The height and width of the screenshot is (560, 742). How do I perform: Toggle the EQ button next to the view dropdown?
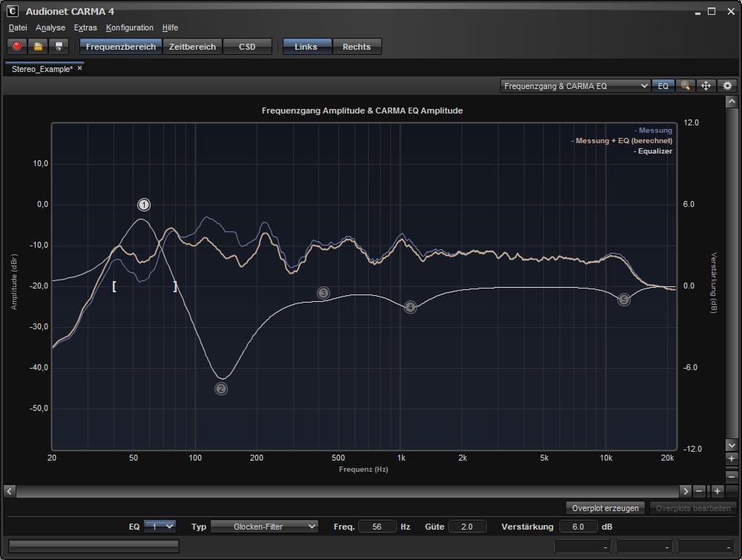pyautogui.click(x=663, y=85)
